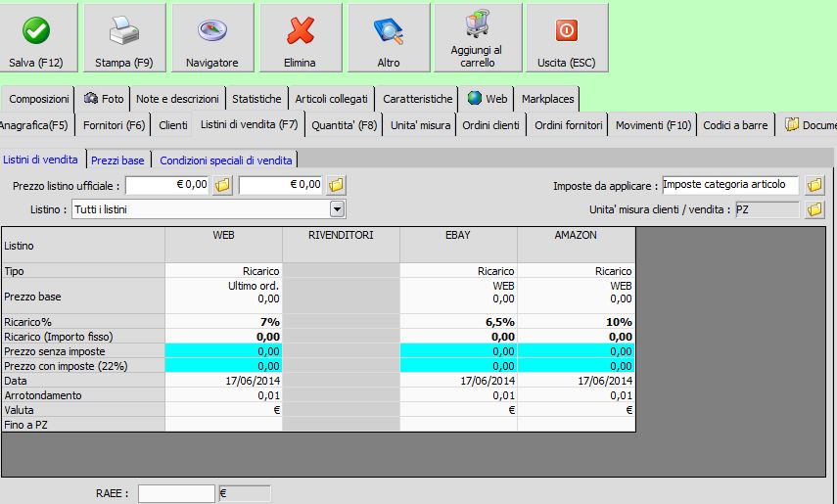Select the 6,5% Ricarico cell under EBAY
The image size is (837, 504).
coord(458,322)
